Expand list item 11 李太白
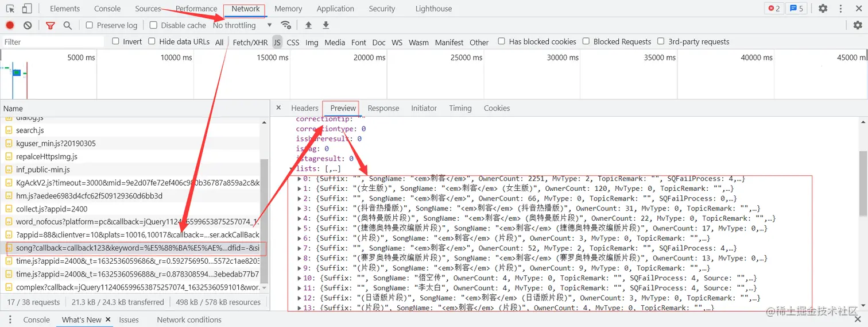Image resolution: width=868 pixels, height=327 pixels. (300, 288)
